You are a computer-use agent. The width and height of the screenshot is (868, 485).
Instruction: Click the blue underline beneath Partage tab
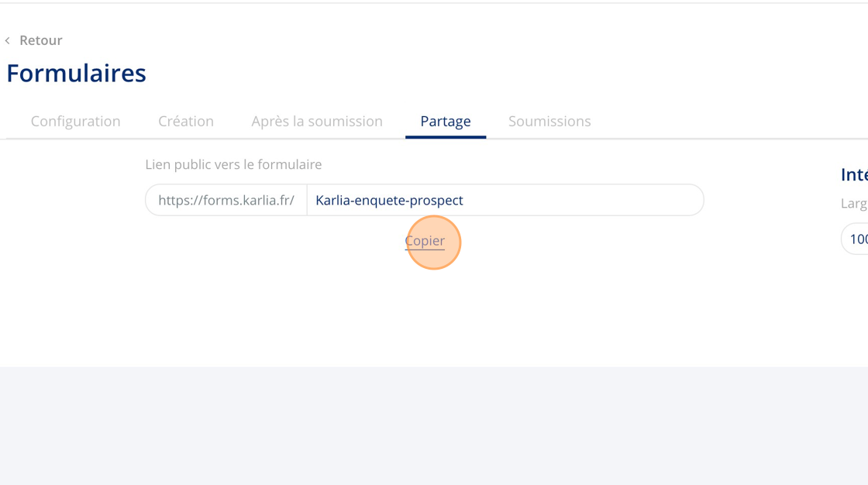click(446, 137)
